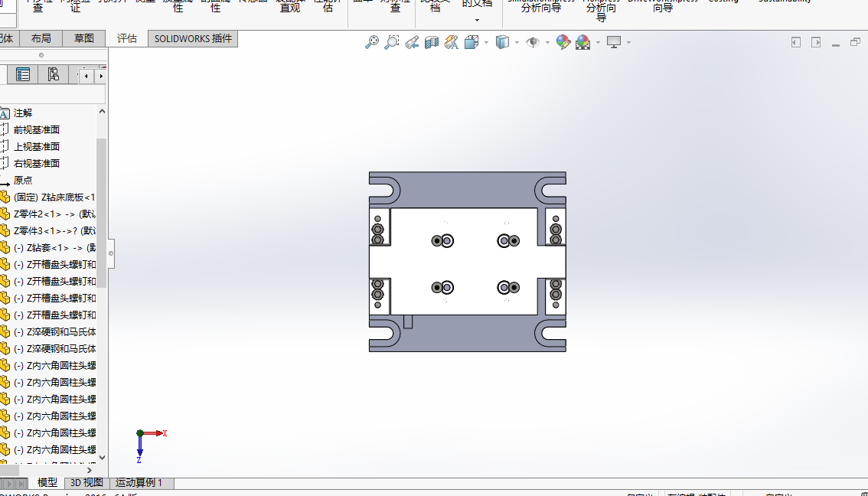Click the panel tab scroll-right arrow
868x496 pixels.
point(101,76)
